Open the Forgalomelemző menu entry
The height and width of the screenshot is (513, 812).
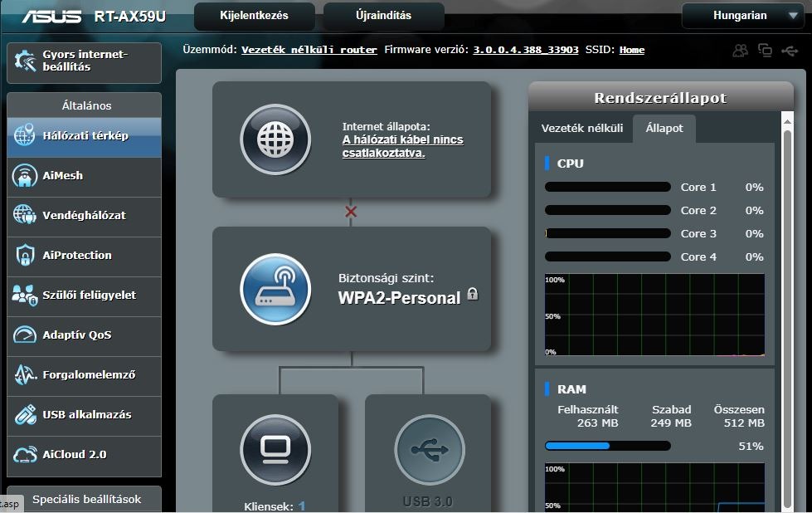[x=84, y=377]
